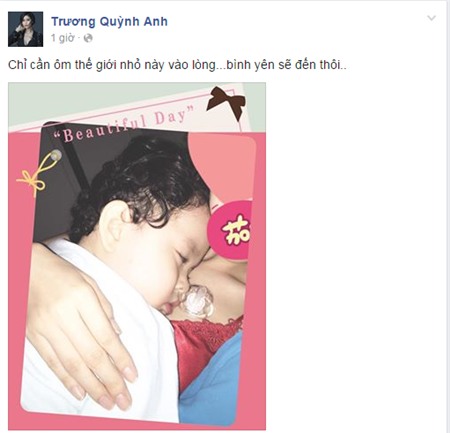The height and width of the screenshot is (433, 450).
Task: Open Trương Quỳnh Anh's profile picture thumbnail
Action: coord(26,29)
